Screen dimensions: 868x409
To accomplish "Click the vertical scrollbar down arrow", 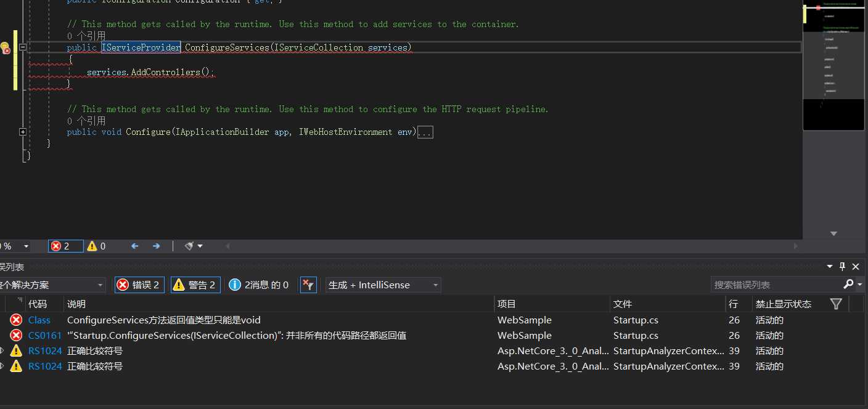I will coord(834,233).
